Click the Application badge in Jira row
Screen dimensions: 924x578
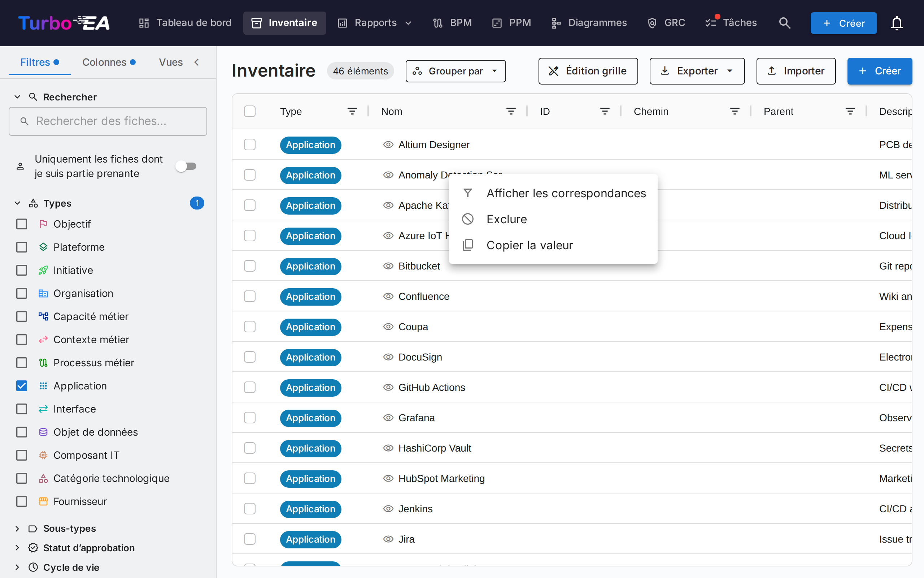click(x=310, y=539)
